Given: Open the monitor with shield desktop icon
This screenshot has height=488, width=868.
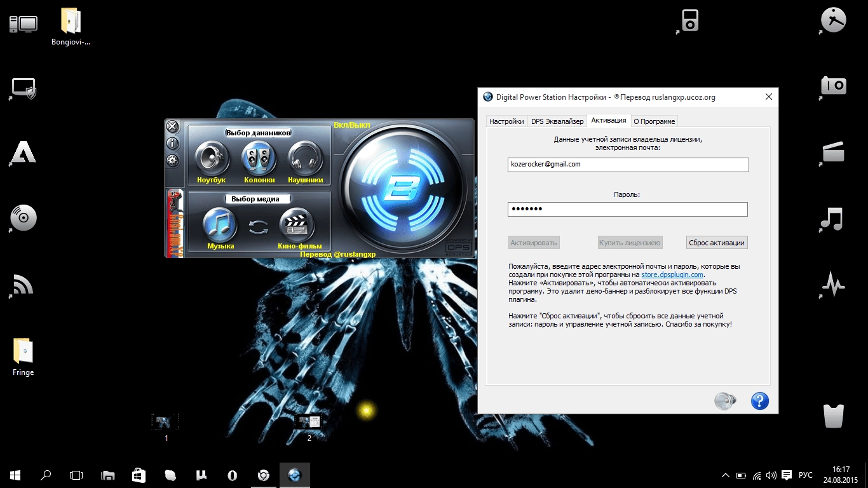Looking at the screenshot, I should coord(24,90).
